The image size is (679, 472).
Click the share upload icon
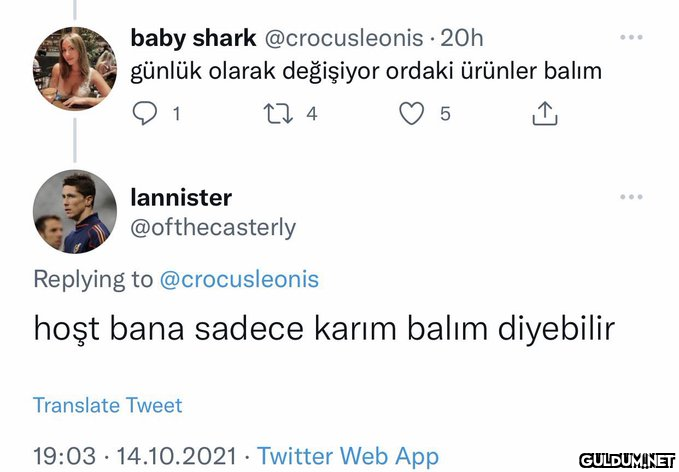544,114
